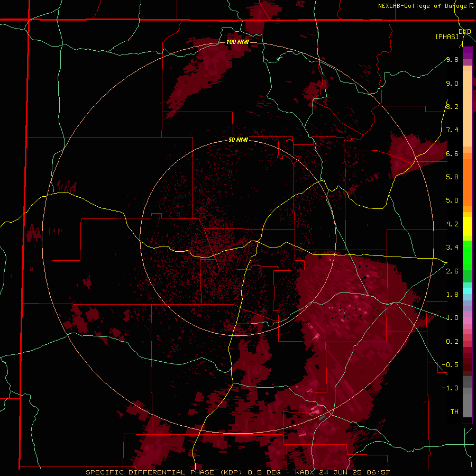The height and width of the screenshot is (476, 476).
Task: Click the -1.3 legend value
Action: click(x=450, y=388)
